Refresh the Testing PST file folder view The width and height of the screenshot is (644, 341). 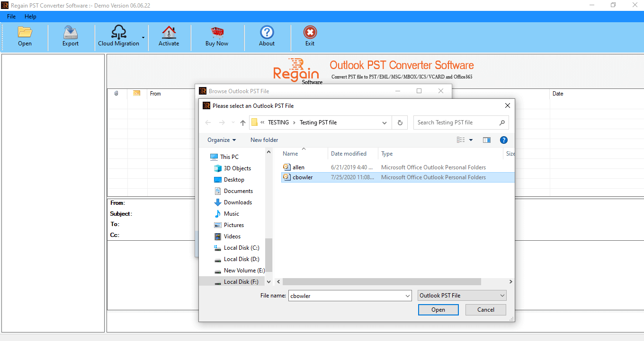[400, 122]
